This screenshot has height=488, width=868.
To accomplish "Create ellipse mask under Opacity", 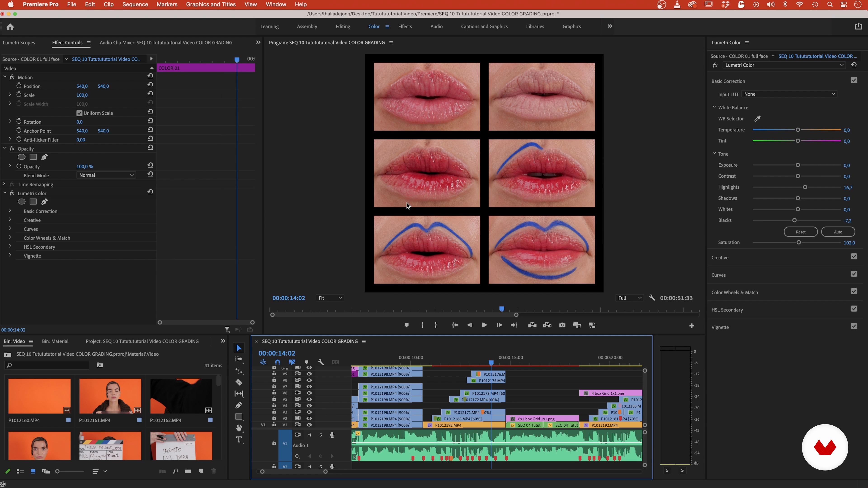I will [x=21, y=157].
